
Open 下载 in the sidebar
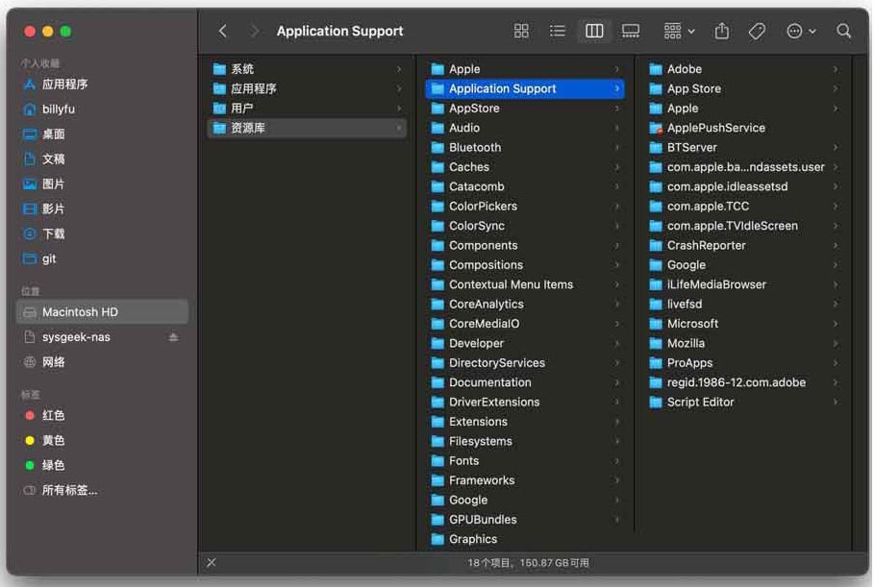pyautogui.click(x=54, y=233)
